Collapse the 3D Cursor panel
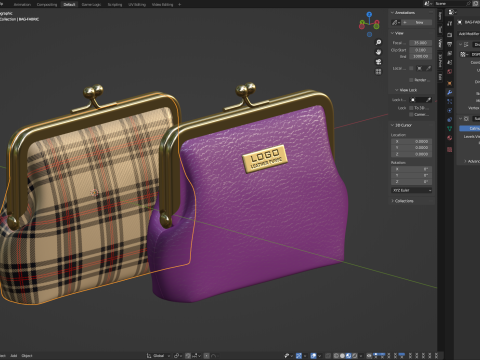The height and width of the screenshot is (360, 480). [x=392, y=125]
